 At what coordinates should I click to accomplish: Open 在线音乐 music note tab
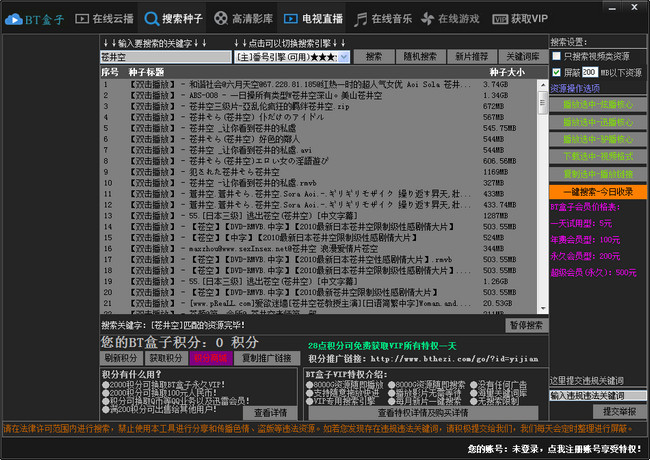click(383, 19)
